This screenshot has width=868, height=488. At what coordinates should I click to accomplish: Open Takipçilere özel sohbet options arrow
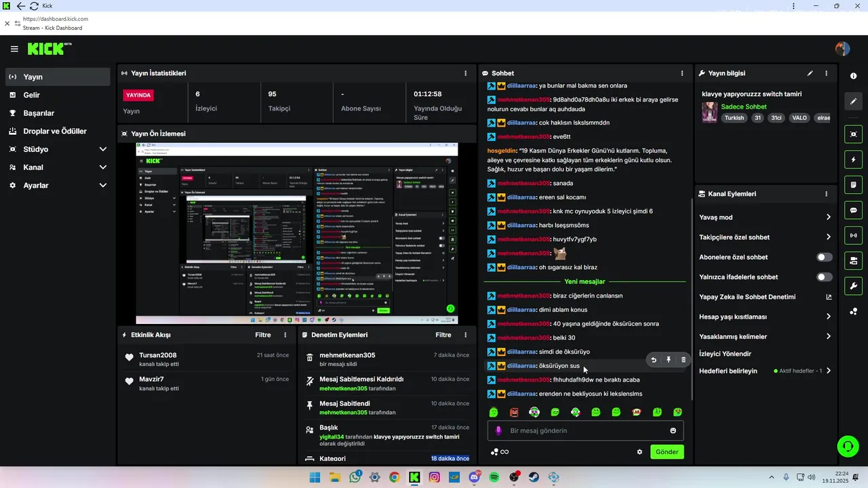(828, 237)
